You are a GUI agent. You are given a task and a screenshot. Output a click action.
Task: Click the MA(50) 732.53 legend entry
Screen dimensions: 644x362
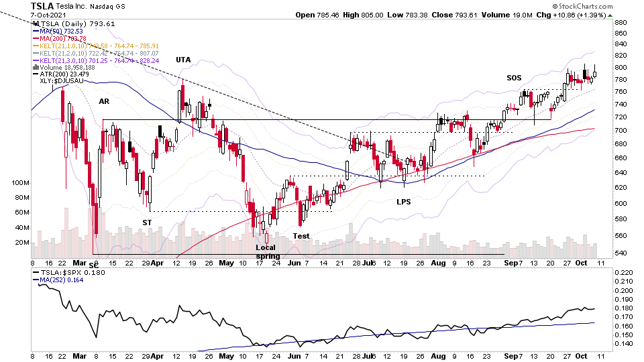[x=58, y=32]
